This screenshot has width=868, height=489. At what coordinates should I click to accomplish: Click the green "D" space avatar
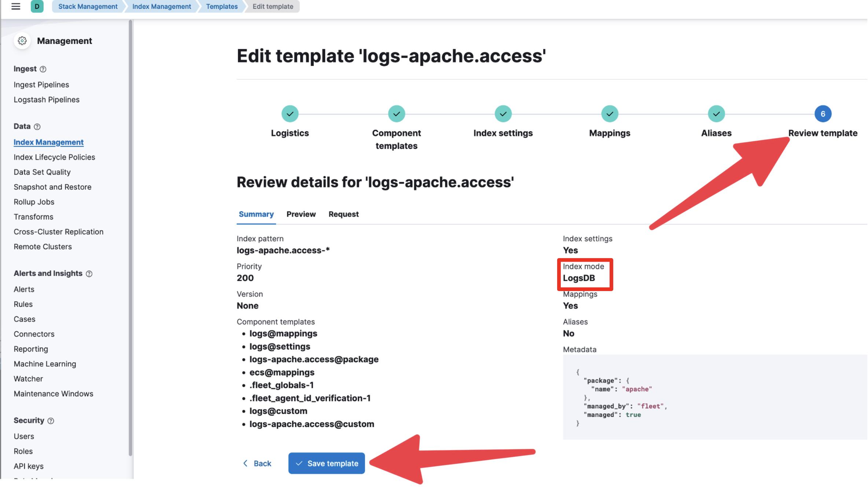(x=37, y=6)
